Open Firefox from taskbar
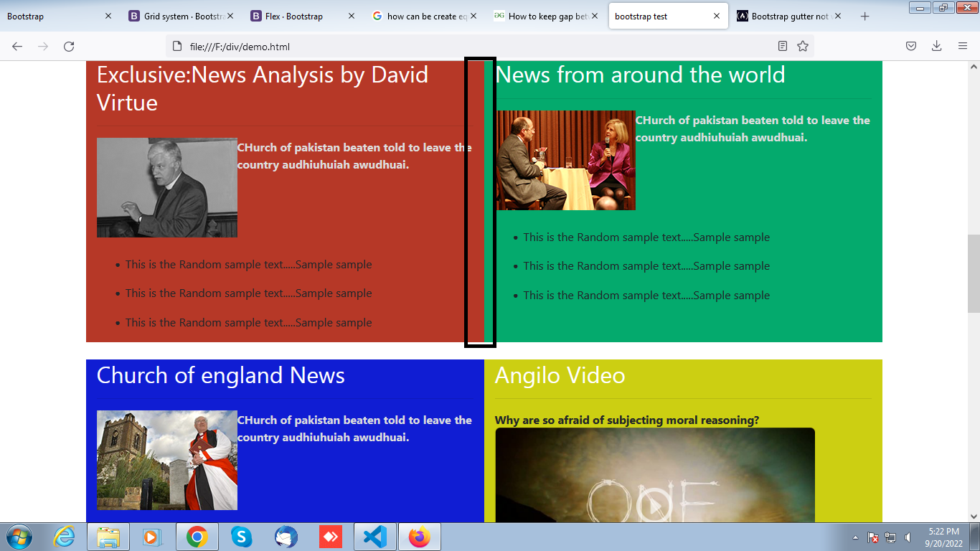 coord(420,537)
